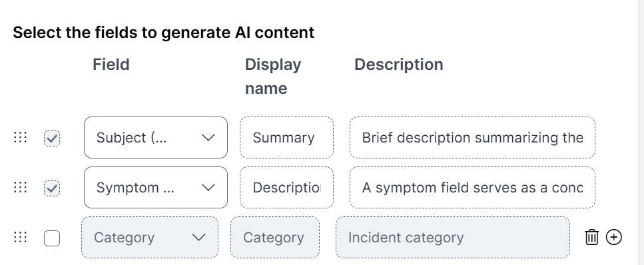Click the Description column header
This screenshot has width=644, height=265.
[x=399, y=65]
